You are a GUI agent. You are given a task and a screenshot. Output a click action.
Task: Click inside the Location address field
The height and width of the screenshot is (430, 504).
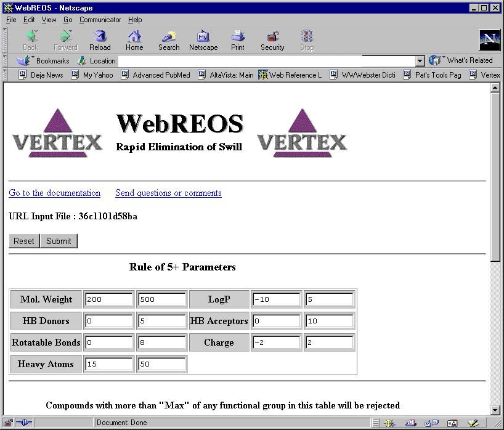[267, 61]
